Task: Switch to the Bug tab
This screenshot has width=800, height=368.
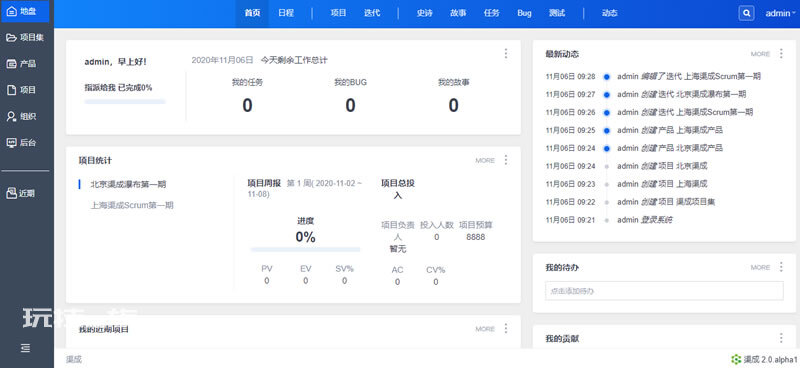Action: (x=524, y=13)
